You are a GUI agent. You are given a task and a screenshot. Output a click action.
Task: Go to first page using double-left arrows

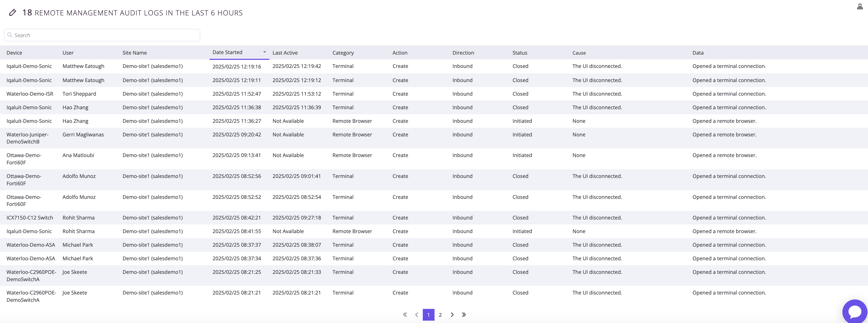405,315
